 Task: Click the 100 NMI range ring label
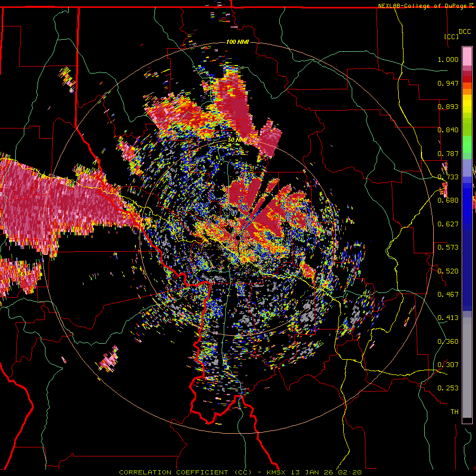(237, 42)
